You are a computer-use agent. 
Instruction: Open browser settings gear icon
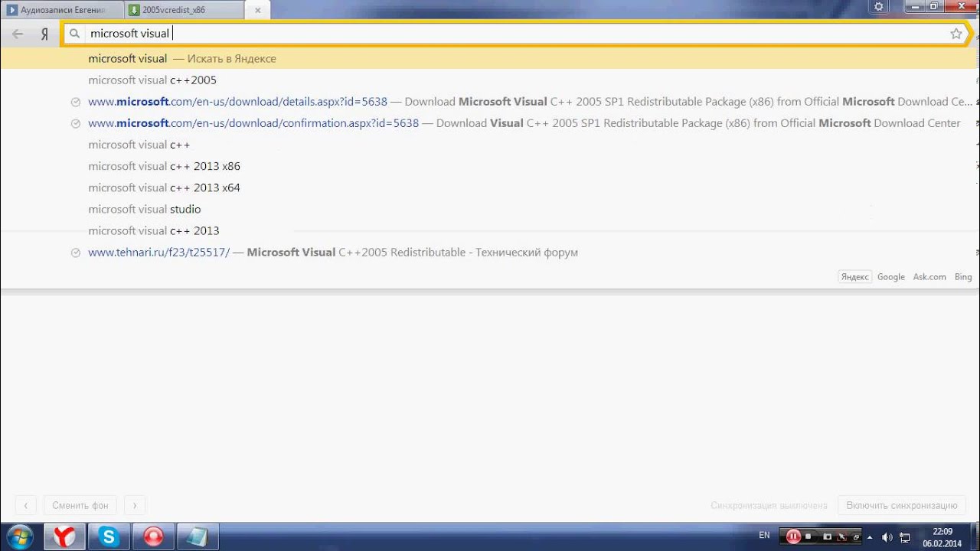pyautogui.click(x=879, y=6)
